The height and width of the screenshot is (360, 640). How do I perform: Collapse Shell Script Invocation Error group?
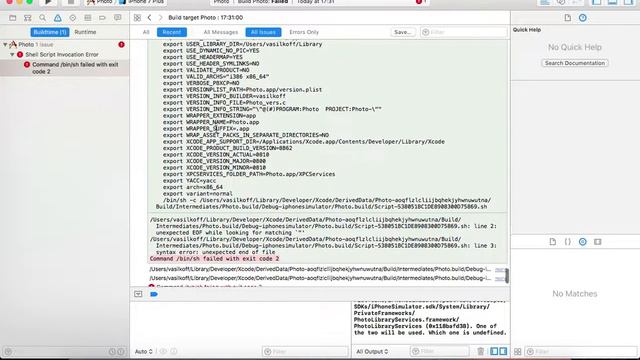pyautogui.click(x=12, y=54)
